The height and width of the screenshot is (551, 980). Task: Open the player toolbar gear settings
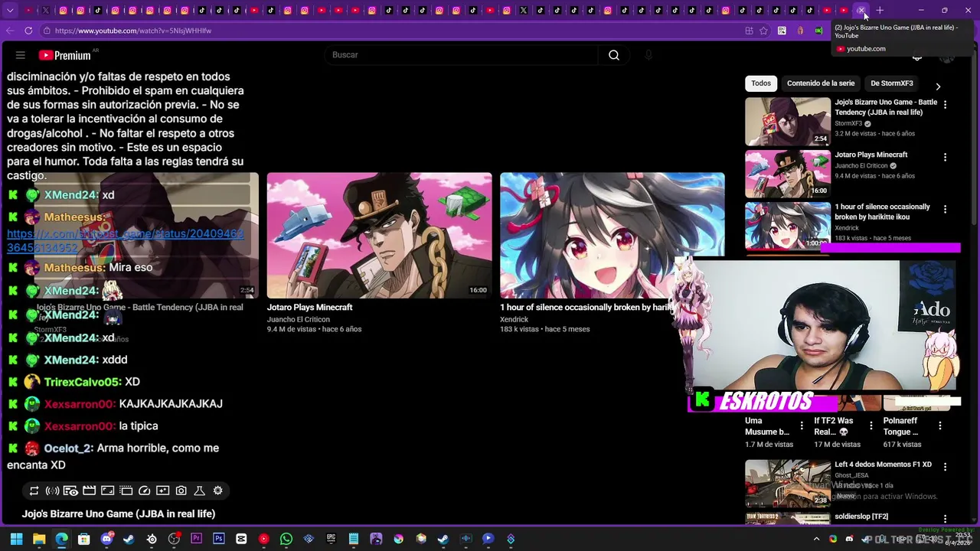(217, 491)
